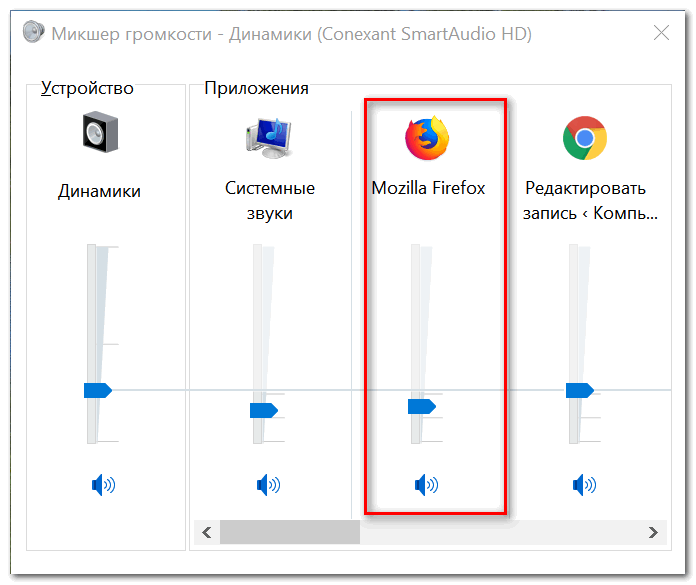Click the Mozilla Firefox app icon
This screenshot has width=696, height=585.
(427, 138)
